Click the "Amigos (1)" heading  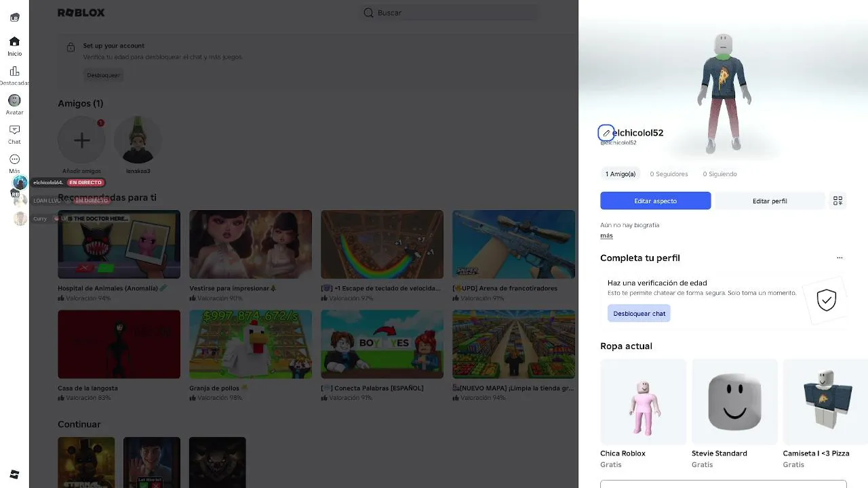tap(80, 104)
